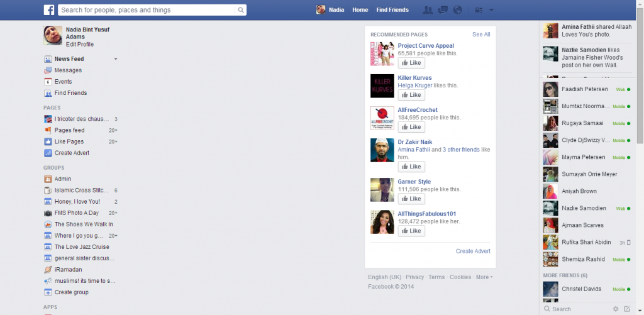Like the Project Curve Appeal page
This screenshot has height=315, width=644.
point(411,63)
